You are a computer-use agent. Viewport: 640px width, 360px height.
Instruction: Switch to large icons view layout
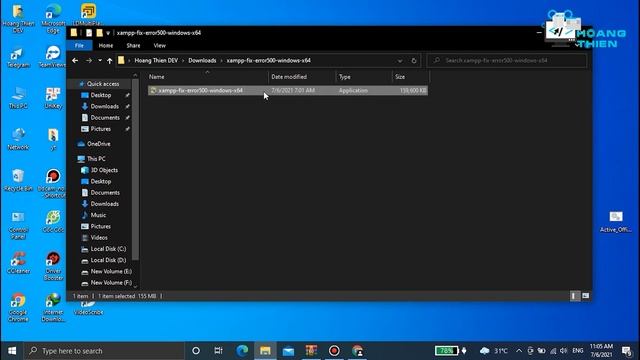(586, 296)
